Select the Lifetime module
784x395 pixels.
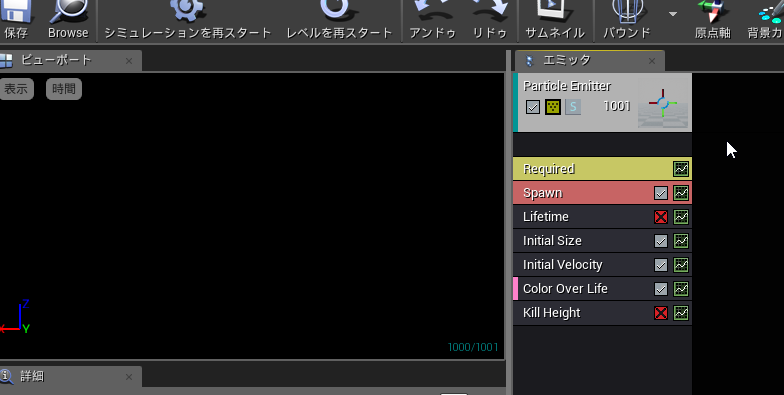click(x=602, y=217)
